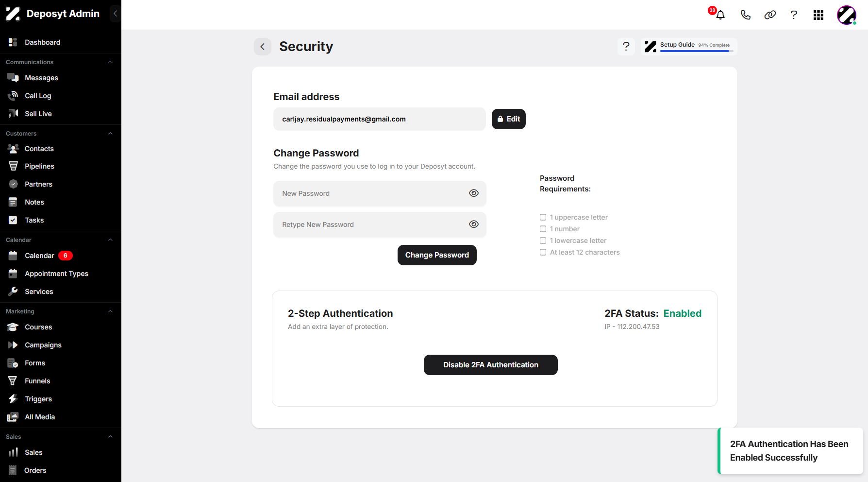
Task: Click the Setup Guide progress bar
Action: coord(697,51)
